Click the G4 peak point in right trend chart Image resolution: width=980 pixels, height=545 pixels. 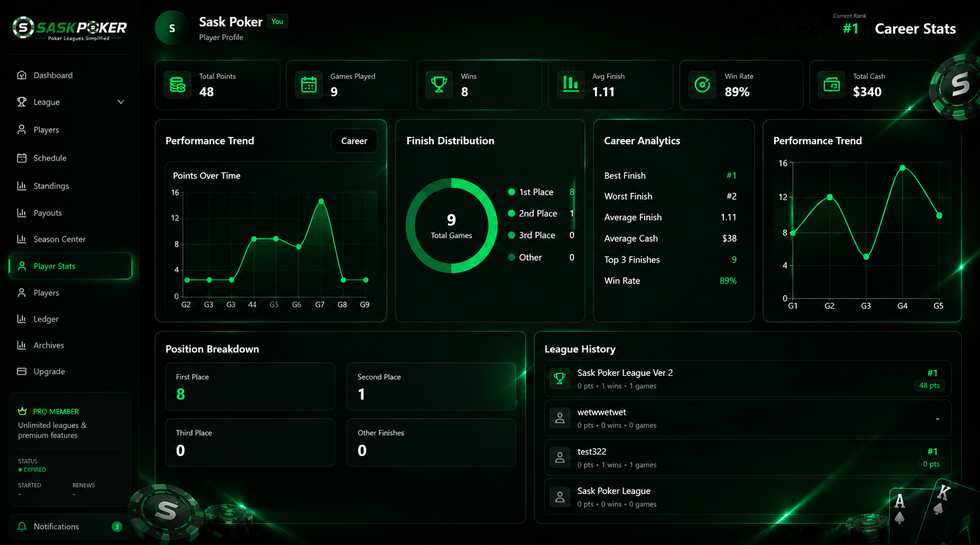coord(902,168)
